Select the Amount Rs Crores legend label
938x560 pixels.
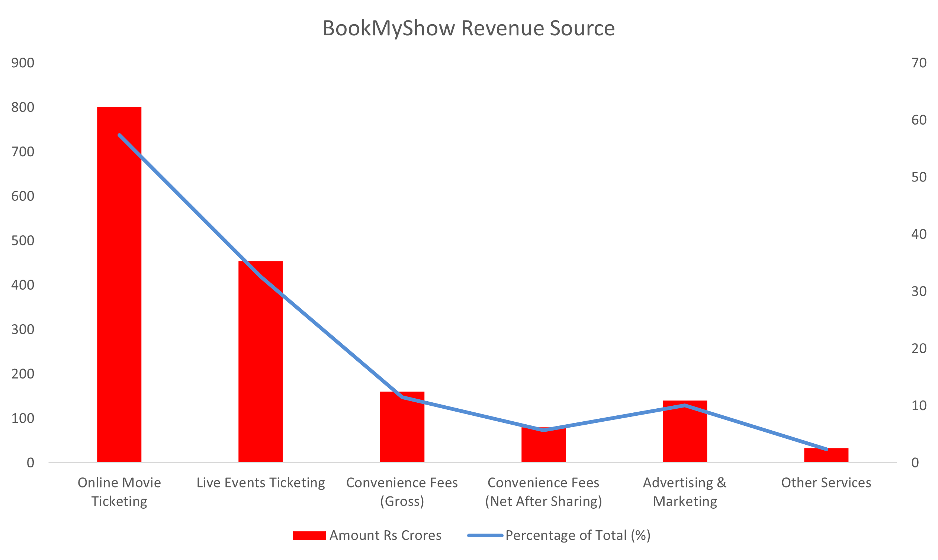385,535
